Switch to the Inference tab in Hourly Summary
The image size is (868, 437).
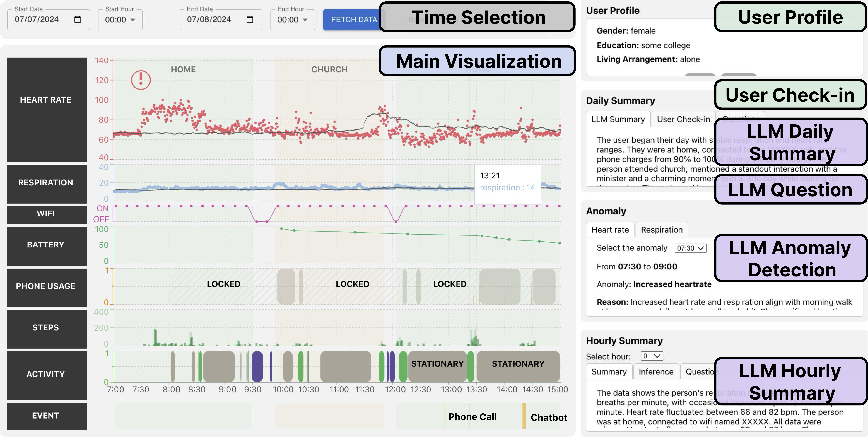(656, 372)
